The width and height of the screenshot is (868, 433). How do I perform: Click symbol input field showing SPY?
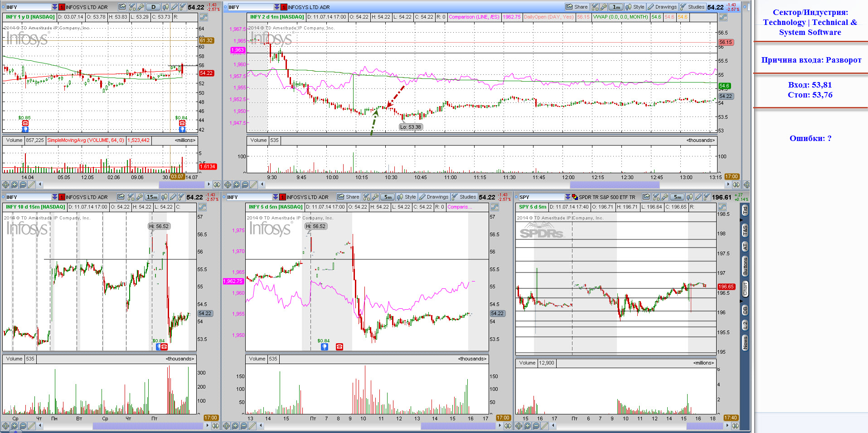click(x=542, y=197)
